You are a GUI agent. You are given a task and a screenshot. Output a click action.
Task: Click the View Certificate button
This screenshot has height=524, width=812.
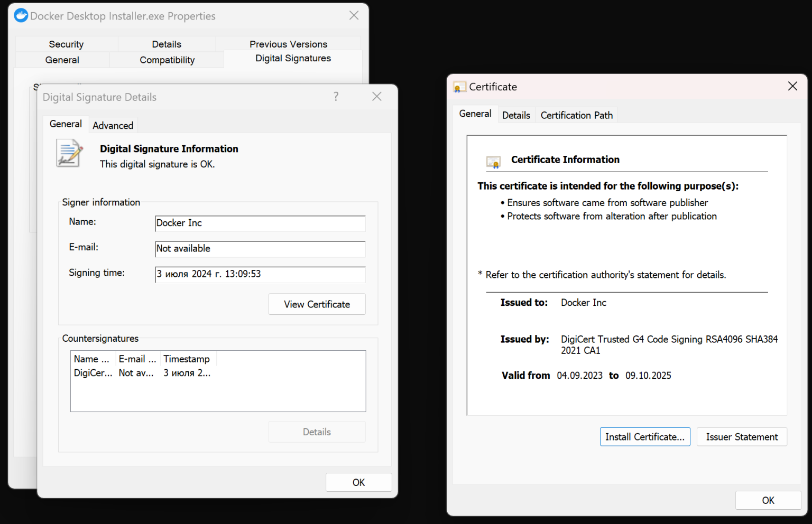point(317,304)
